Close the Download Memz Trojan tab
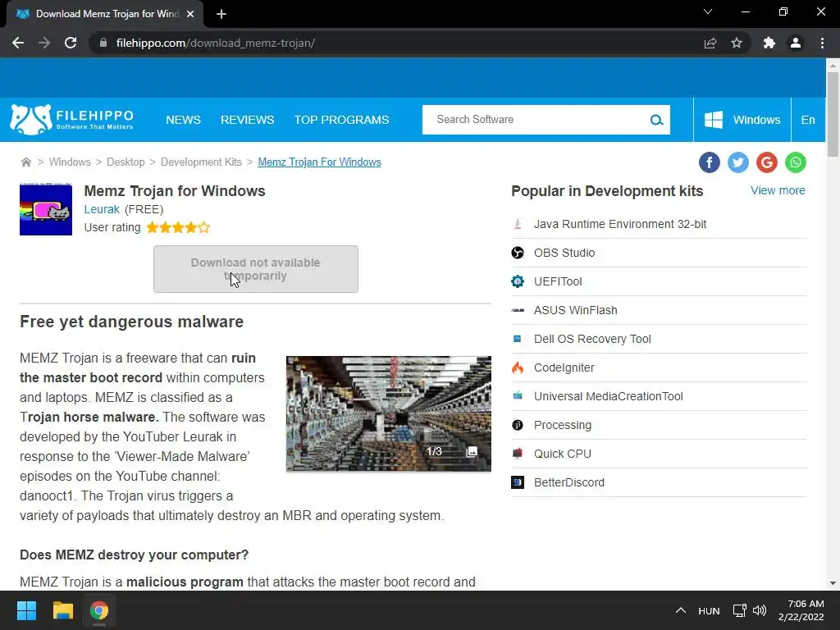The image size is (840, 630). point(190,15)
